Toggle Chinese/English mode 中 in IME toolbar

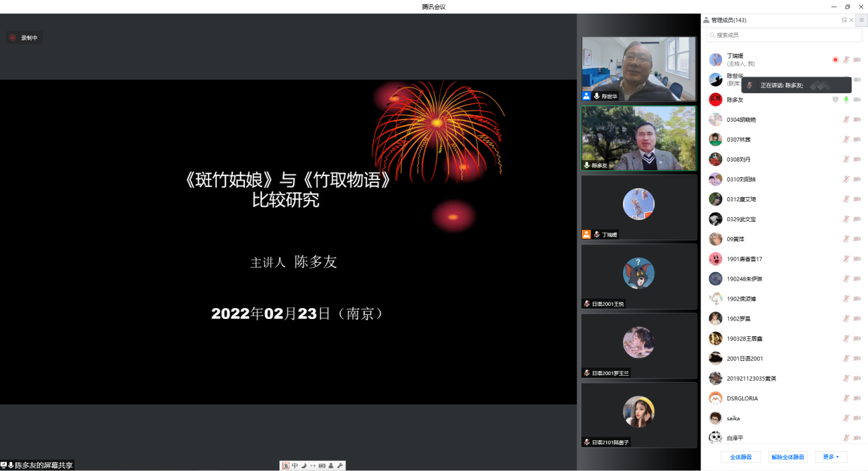295,466
